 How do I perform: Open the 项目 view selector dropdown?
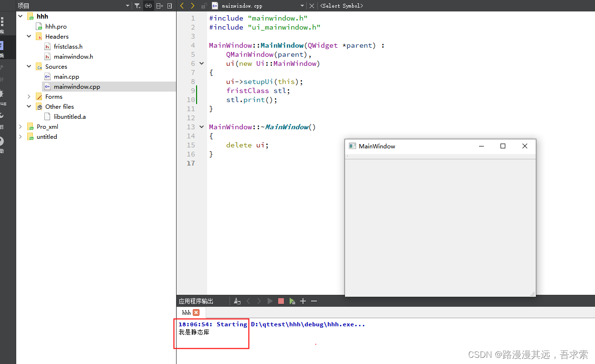127,6
